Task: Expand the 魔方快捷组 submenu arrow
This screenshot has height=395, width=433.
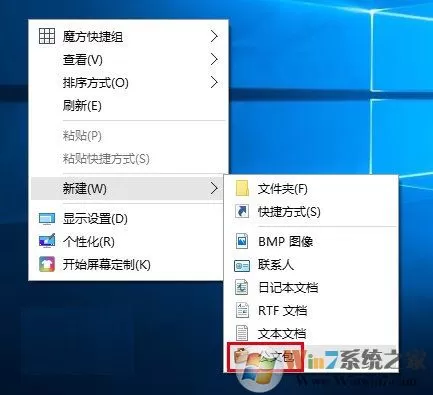Action: pyautogui.click(x=214, y=36)
